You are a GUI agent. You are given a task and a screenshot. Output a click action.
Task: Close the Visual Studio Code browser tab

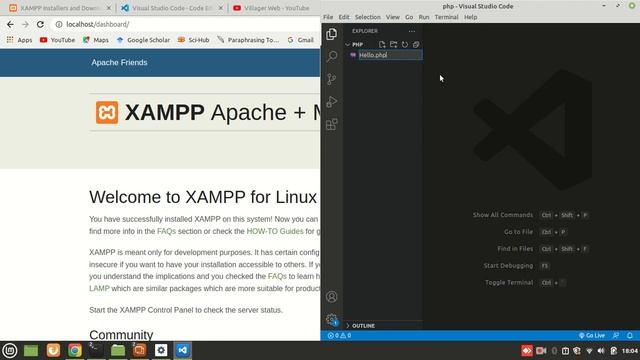click(x=220, y=8)
